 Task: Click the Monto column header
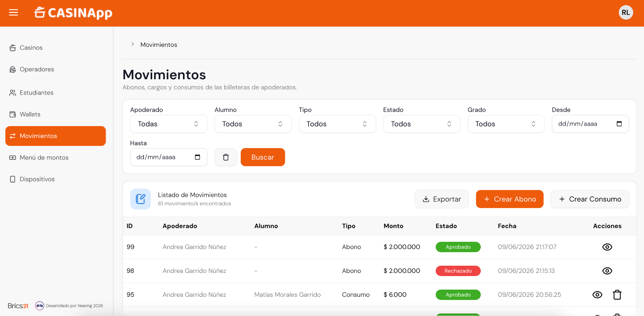click(x=393, y=226)
